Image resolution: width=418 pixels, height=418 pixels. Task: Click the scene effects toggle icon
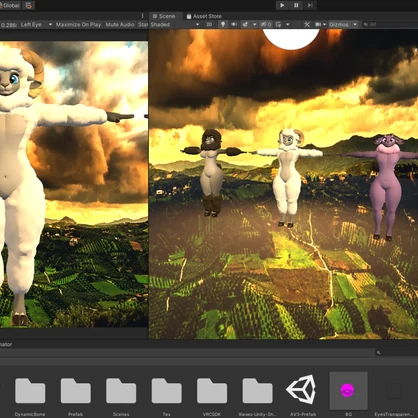(x=245, y=24)
